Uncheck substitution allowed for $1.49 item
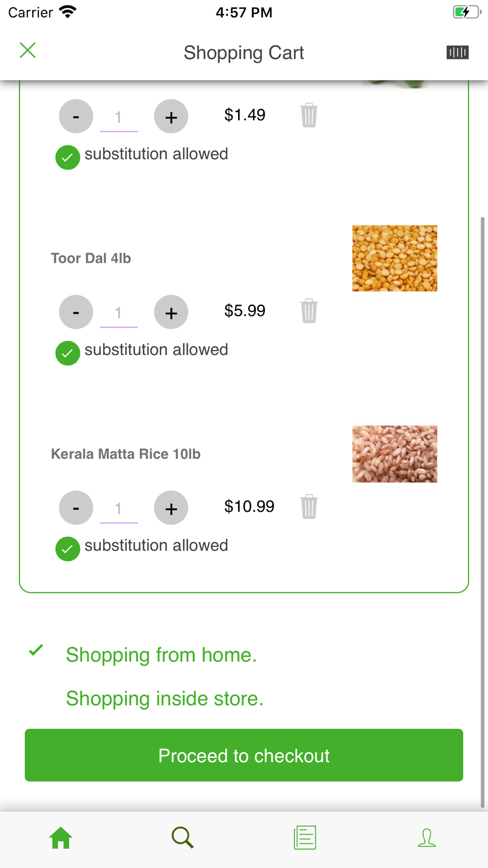This screenshot has width=488, height=868. [x=68, y=157]
